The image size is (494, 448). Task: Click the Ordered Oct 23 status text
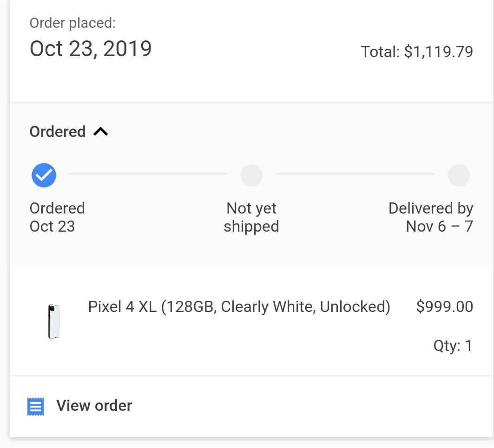(x=57, y=217)
